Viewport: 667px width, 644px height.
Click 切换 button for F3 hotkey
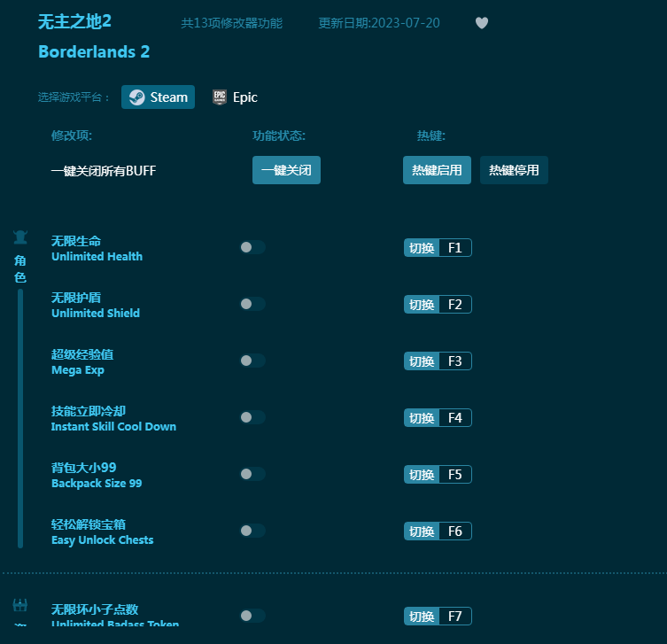pyautogui.click(x=421, y=361)
